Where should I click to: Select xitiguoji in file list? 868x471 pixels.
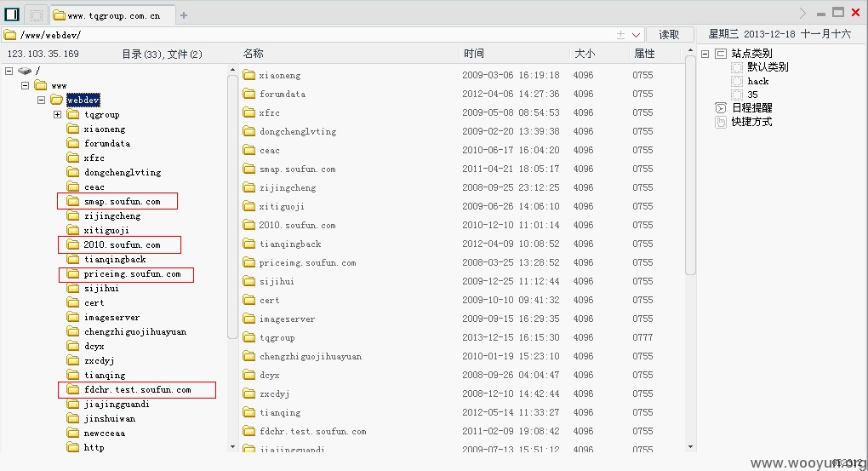(x=282, y=207)
